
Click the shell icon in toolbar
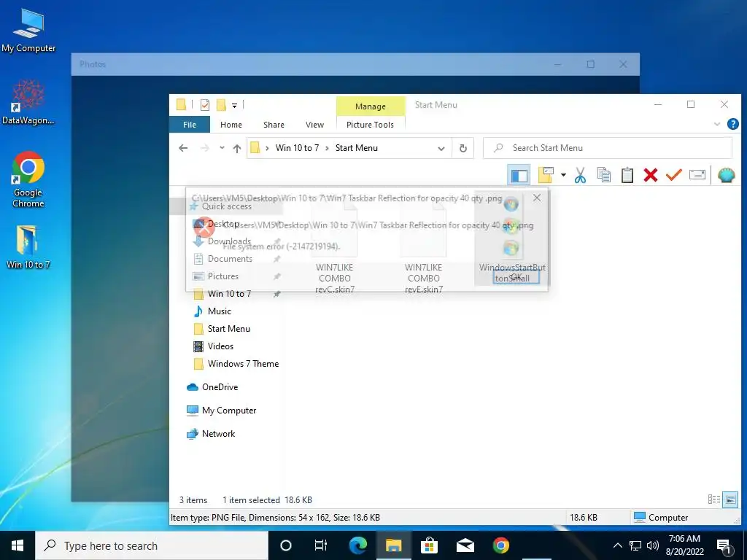726,175
